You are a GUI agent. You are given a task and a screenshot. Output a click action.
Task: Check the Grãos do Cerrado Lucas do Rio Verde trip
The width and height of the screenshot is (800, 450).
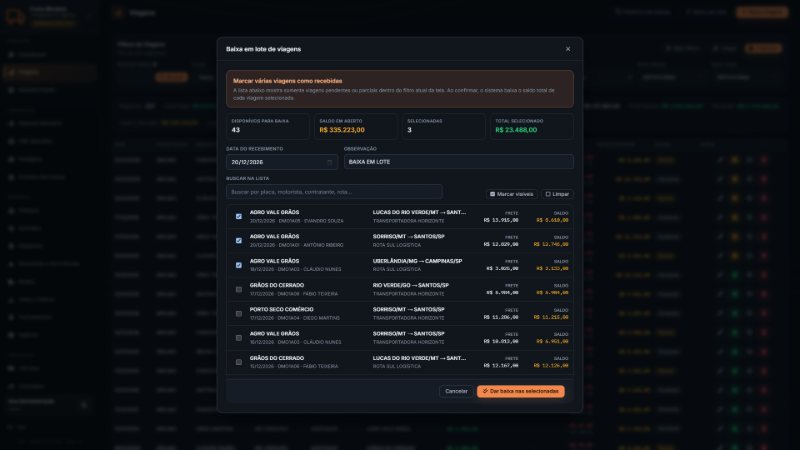pos(238,362)
